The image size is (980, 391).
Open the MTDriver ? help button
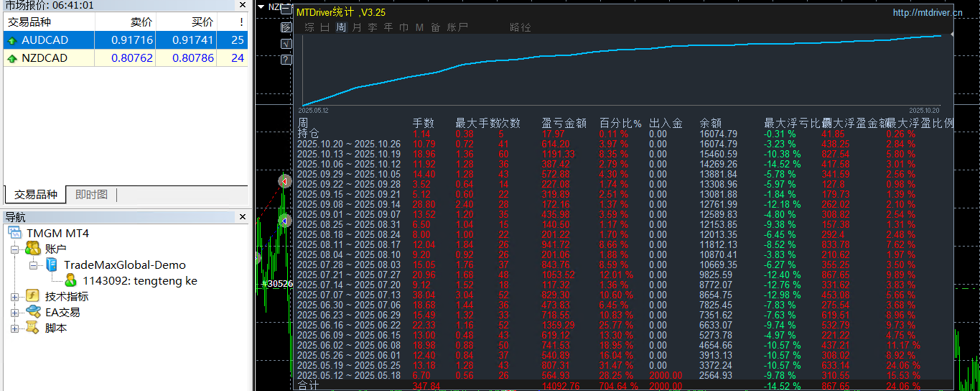[x=286, y=60]
